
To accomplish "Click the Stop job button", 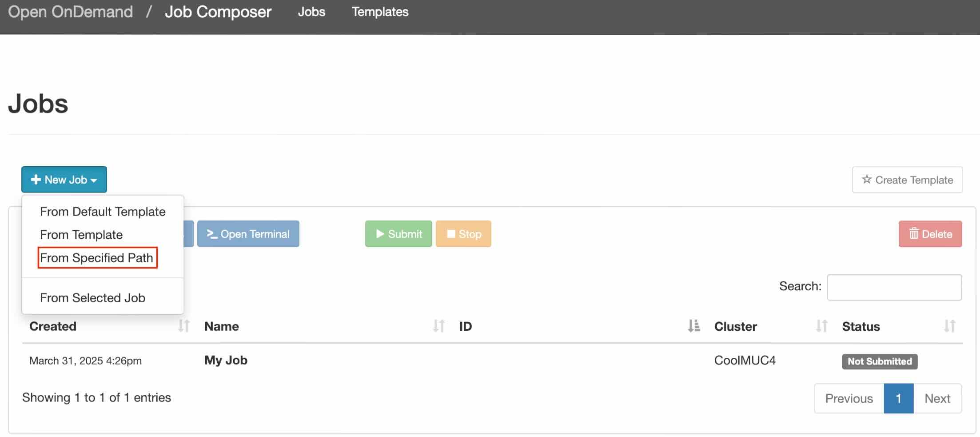I will pos(463,234).
